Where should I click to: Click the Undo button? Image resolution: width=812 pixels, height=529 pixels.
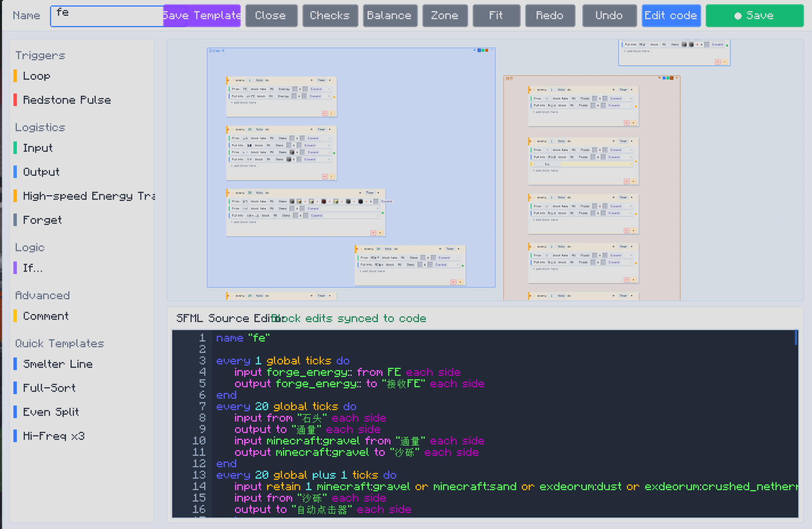(x=609, y=15)
